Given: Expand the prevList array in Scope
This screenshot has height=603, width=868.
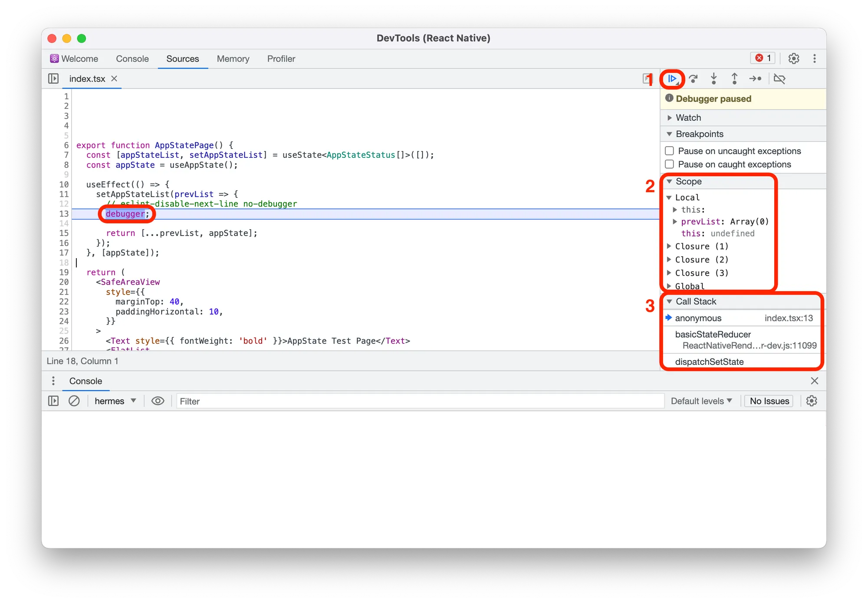Looking at the screenshot, I should pos(675,221).
